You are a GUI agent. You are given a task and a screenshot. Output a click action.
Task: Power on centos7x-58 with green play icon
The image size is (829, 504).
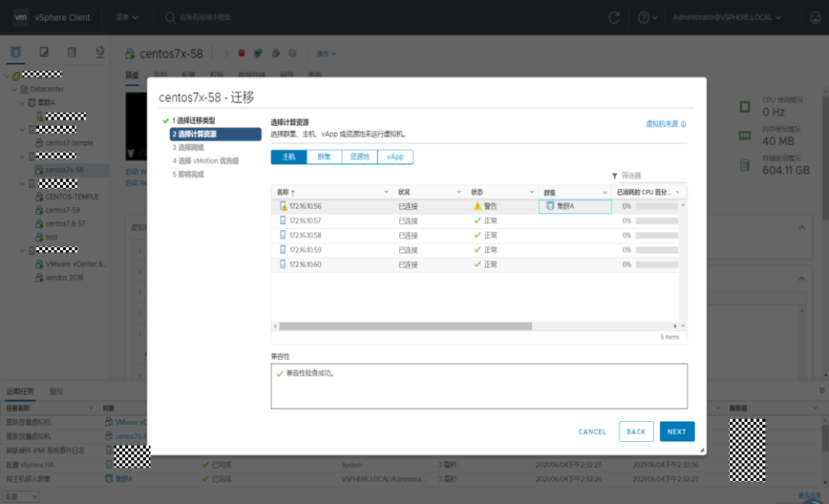tap(226, 54)
